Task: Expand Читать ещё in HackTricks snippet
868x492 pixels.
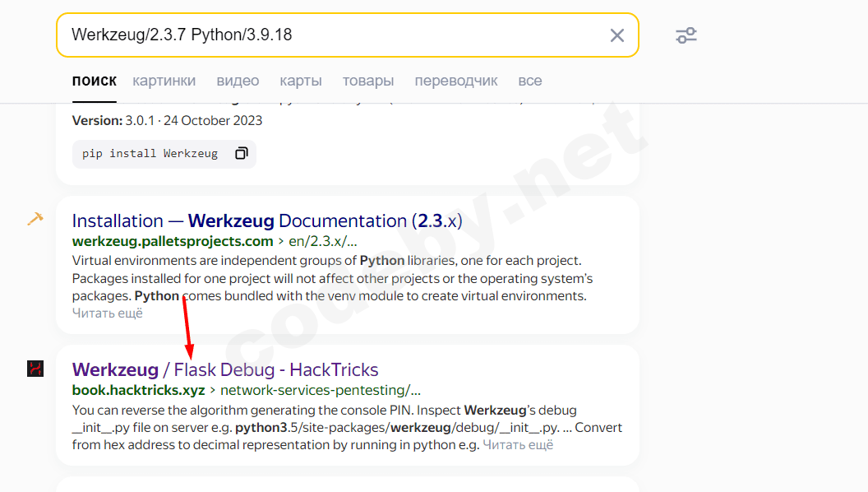Action: [518, 445]
